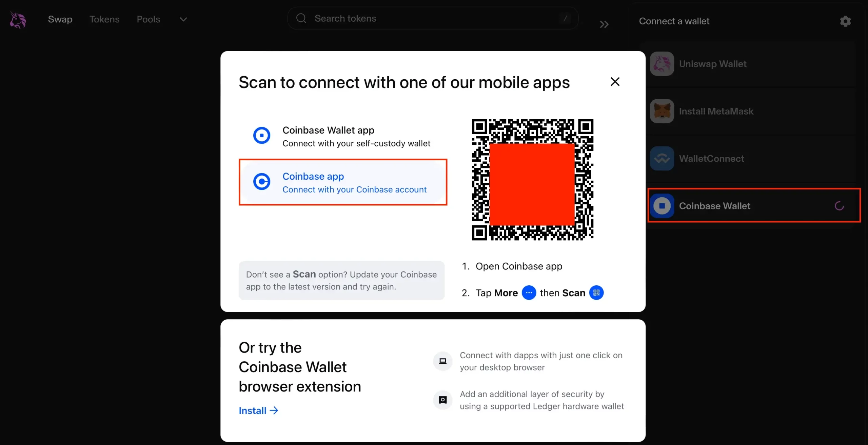Image resolution: width=868 pixels, height=445 pixels.
Task: Click the Search tokens input field
Action: coord(433,19)
